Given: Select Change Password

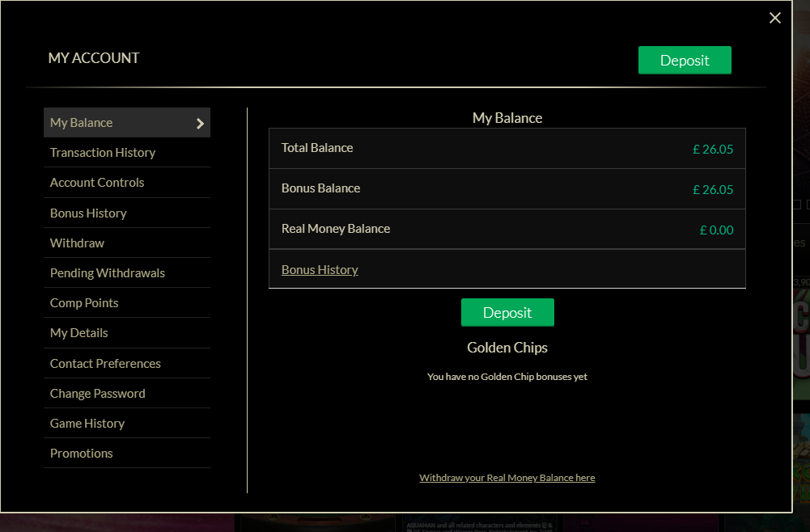Looking at the screenshot, I should coord(98,394).
